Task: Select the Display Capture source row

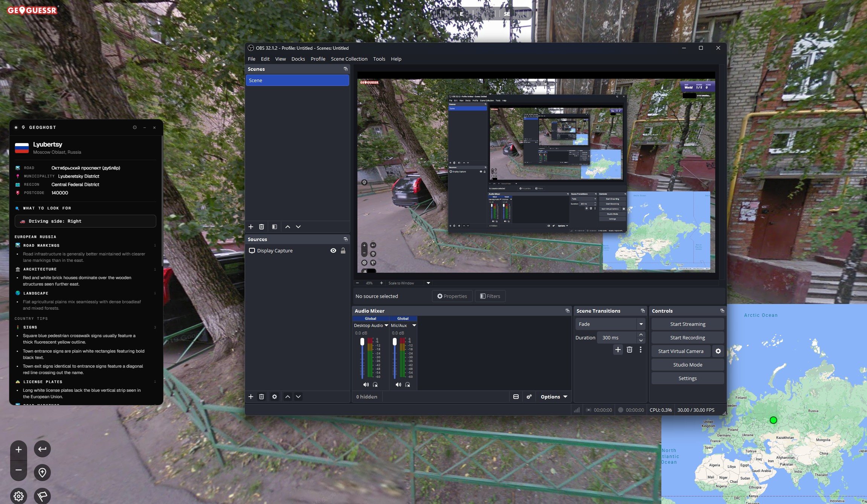Action: click(x=297, y=250)
